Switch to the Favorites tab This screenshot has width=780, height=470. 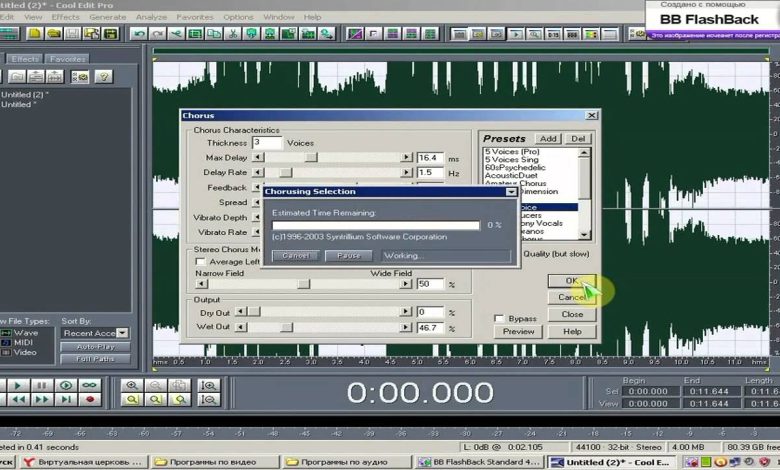(x=67, y=59)
